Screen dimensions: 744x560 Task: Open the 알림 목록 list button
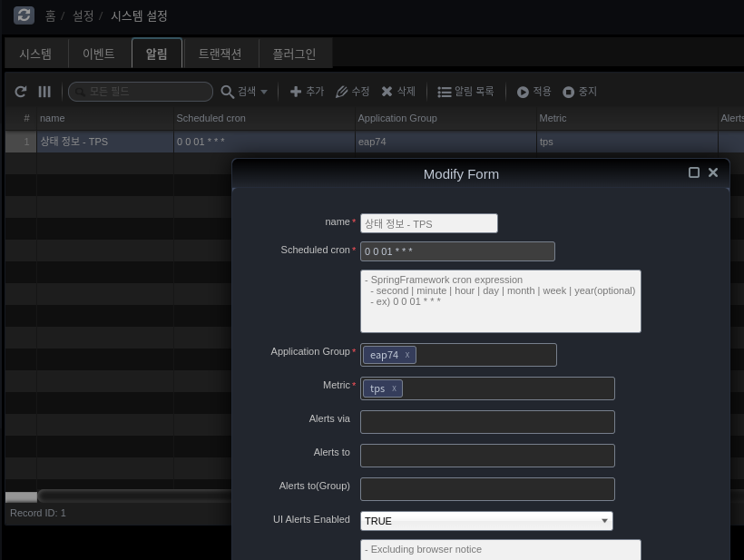pos(465,92)
